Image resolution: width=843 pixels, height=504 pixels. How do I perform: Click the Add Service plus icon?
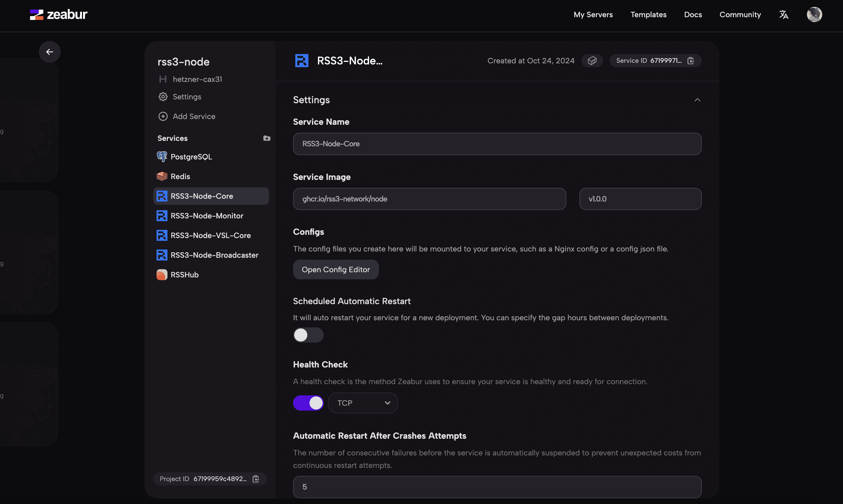(x=163, y=117)
